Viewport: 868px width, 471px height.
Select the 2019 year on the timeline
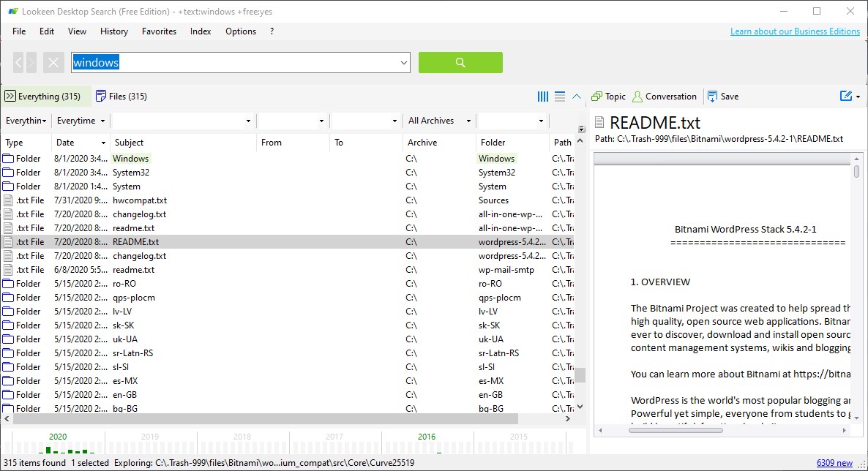pyautogui.click(x=150, y=437)
